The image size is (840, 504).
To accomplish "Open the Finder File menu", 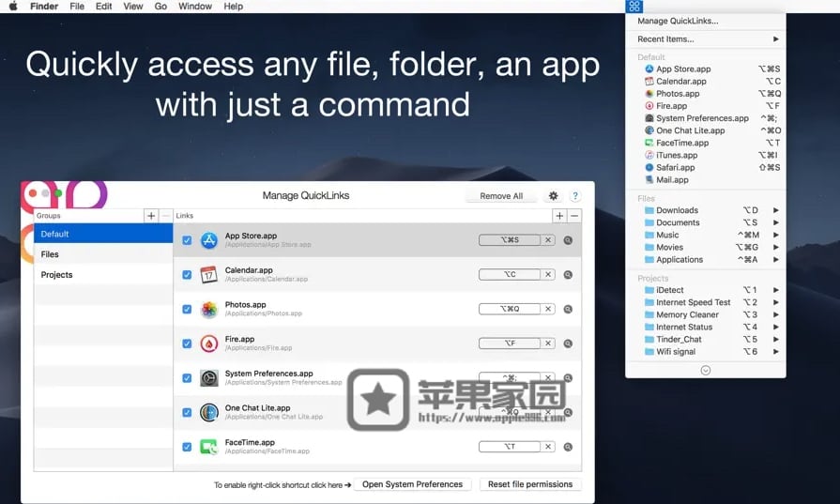I will point(77,7).
